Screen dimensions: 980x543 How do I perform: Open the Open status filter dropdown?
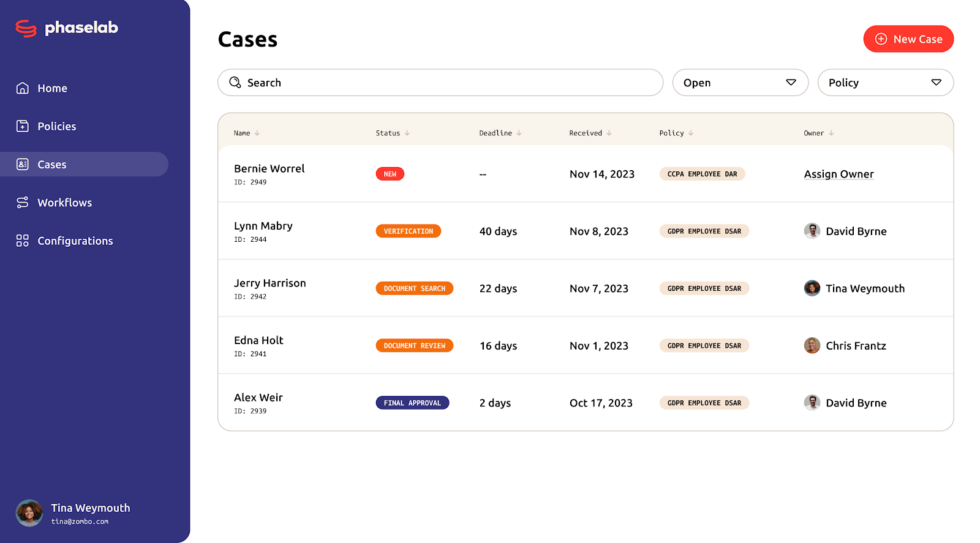[740, 83]
